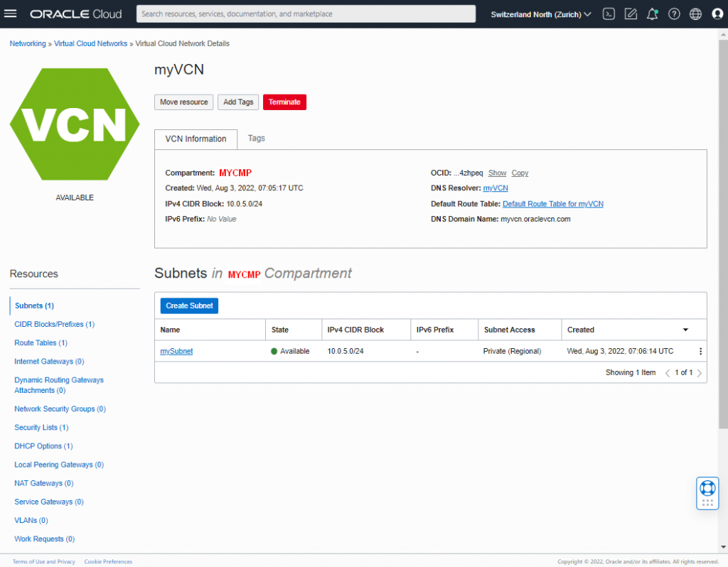Open Work Requests (0) resource
The height and width of the screenshot is (567, 728).
45,539
